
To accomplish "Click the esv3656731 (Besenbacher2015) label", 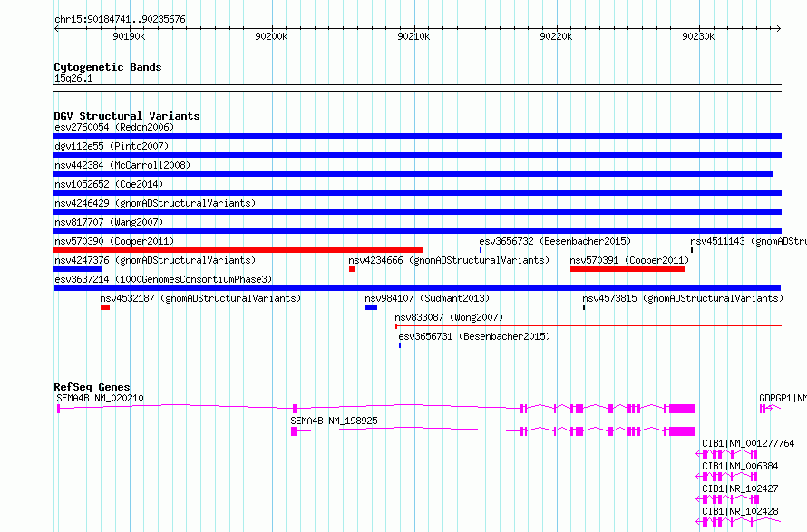I will click(x=474, y=336).
